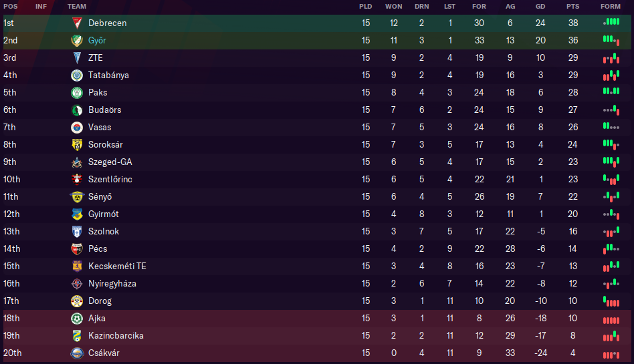Sort the table by PTS column
This screenshot has width=634, height=364.
pos(572,6)
